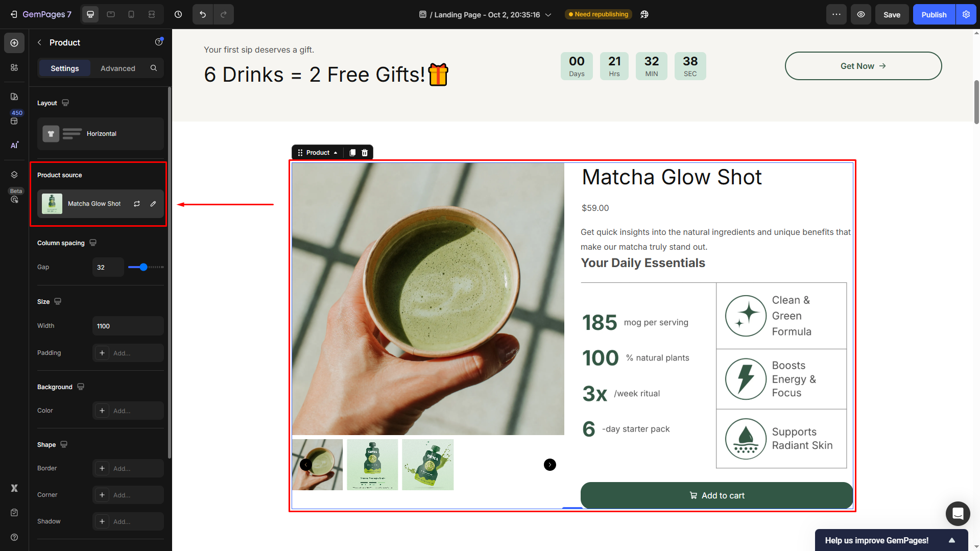Screen dimensions: 980x551
Task: Duplicate the selected Product element
Action: 352,153
